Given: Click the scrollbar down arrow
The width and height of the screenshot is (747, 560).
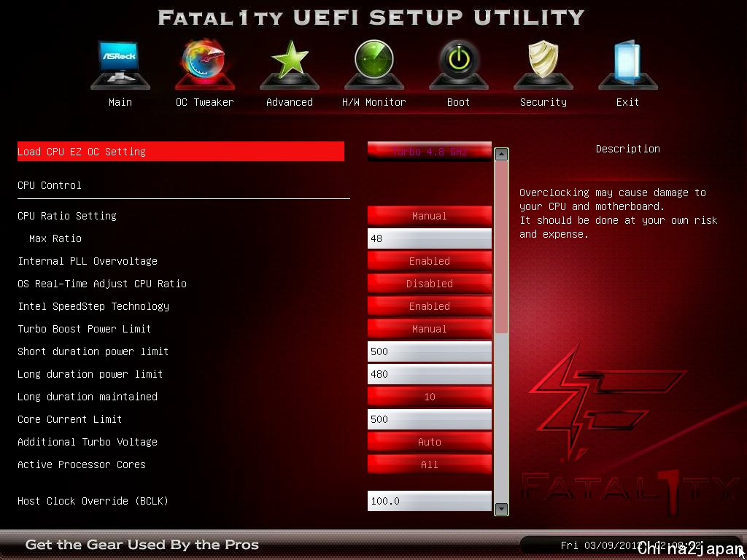Looking at the screenshot, I should pos(501,509).
